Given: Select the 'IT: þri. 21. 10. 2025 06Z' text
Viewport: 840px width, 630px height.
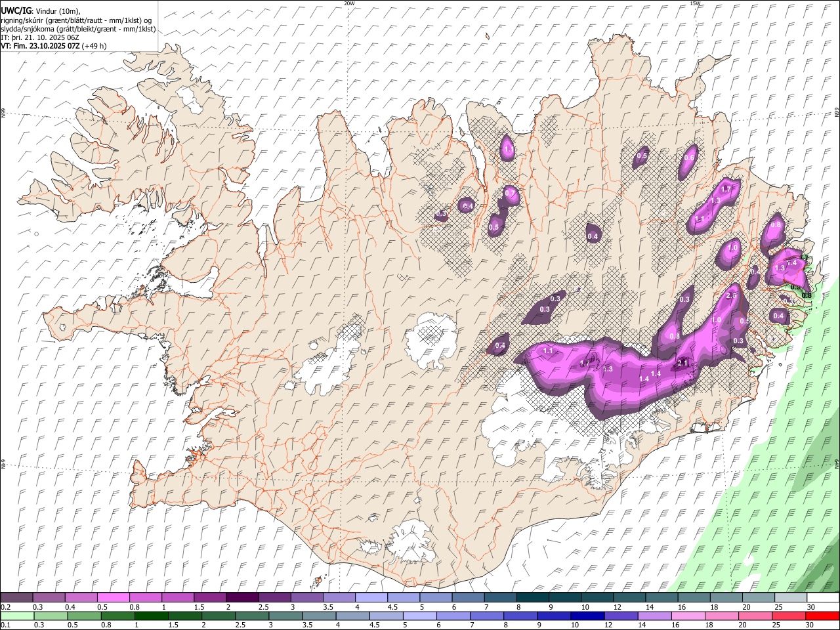Looking at the screenshot, I should coord(41,37).
